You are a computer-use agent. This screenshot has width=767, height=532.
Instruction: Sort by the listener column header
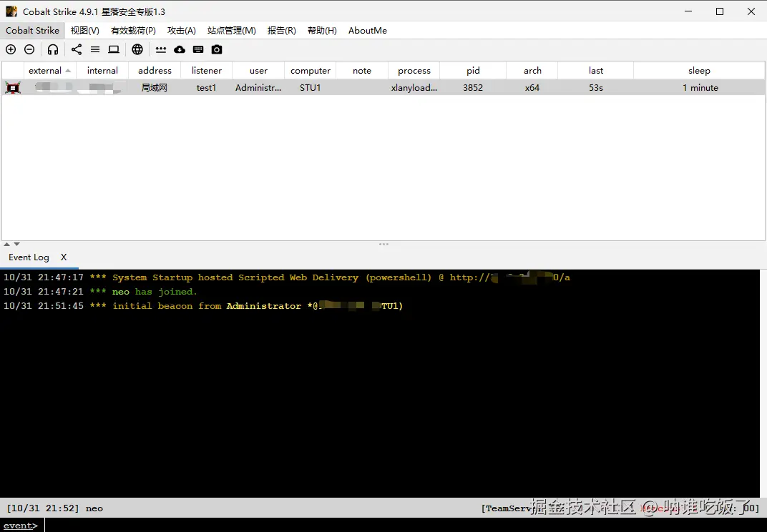(207, 70)
